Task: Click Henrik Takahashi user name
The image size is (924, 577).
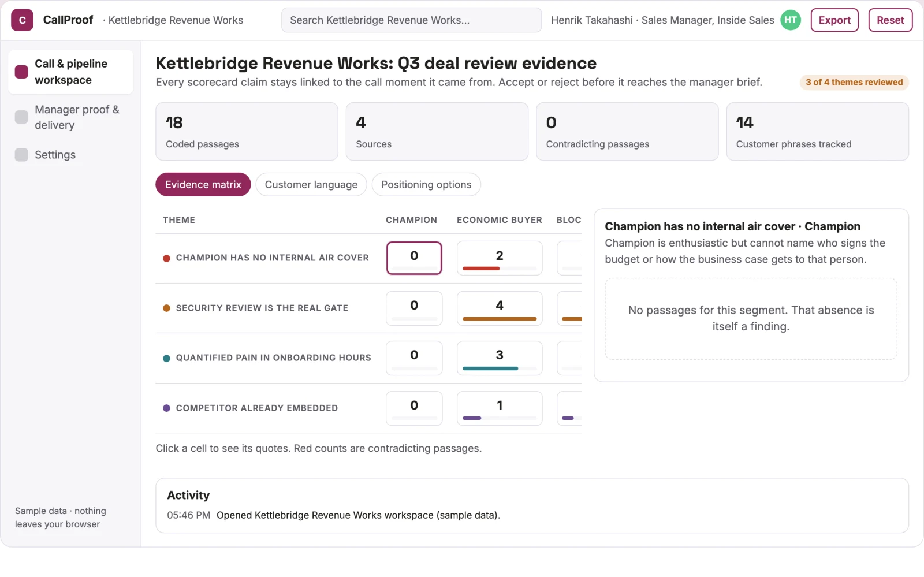Action: pyautogui.click(x=592, y=20)
